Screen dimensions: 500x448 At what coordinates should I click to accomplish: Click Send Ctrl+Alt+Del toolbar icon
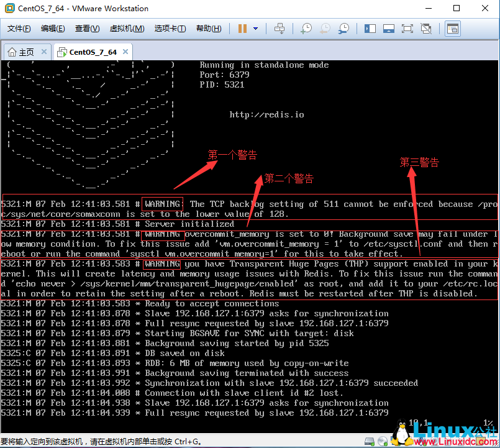[280, 29]
